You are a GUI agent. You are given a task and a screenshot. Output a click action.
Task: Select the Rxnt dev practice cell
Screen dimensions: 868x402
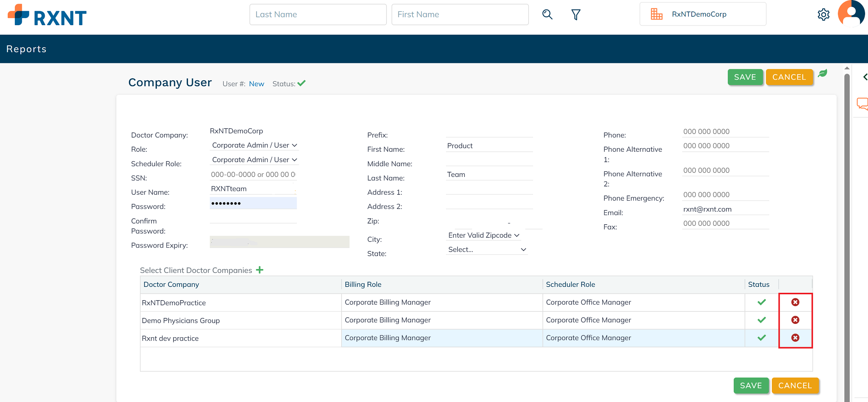[x=241, y=338]
